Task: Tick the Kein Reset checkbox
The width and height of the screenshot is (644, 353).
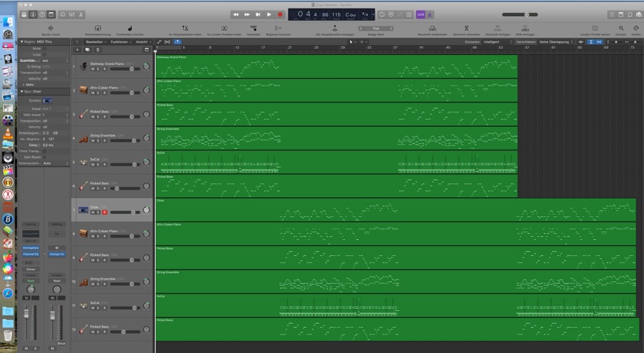Action: [44, 157]
